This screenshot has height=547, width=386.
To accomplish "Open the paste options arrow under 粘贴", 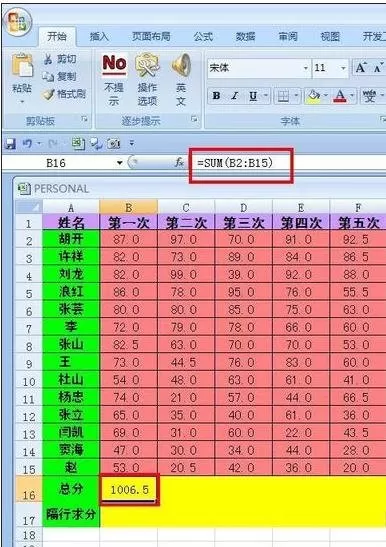I will coord(22,102).
